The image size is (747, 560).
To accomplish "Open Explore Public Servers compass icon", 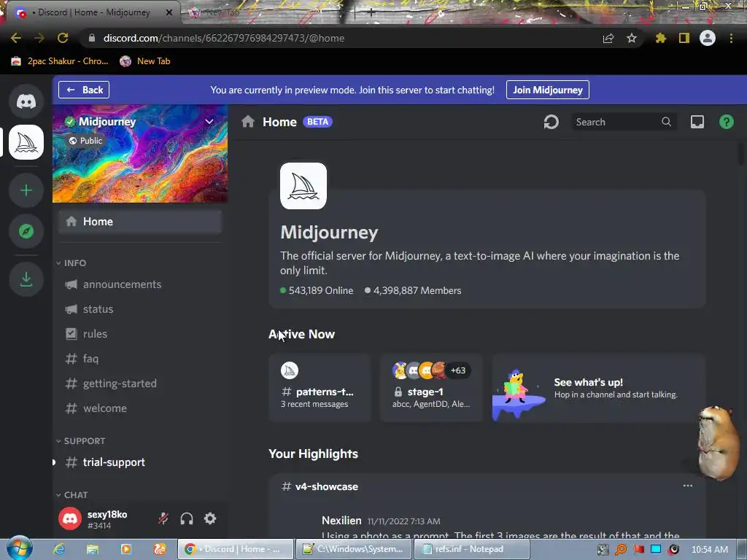I will click(26, 231).
